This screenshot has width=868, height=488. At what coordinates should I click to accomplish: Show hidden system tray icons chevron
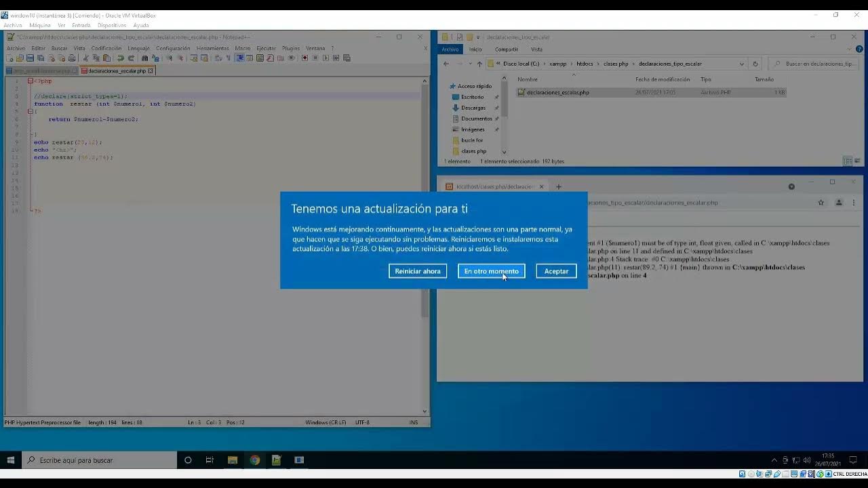point(774,460)
